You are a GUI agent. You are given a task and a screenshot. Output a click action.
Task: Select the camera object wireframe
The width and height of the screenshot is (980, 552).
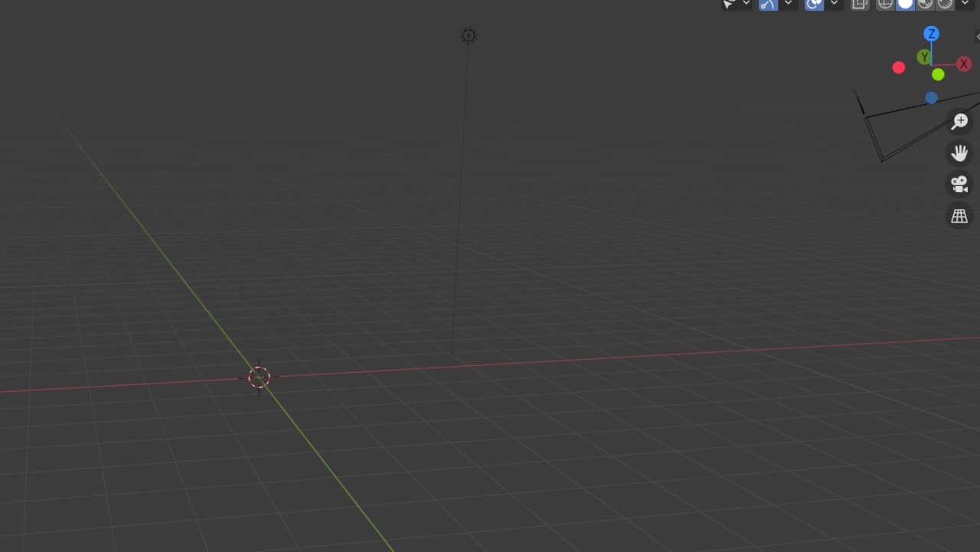919,126
